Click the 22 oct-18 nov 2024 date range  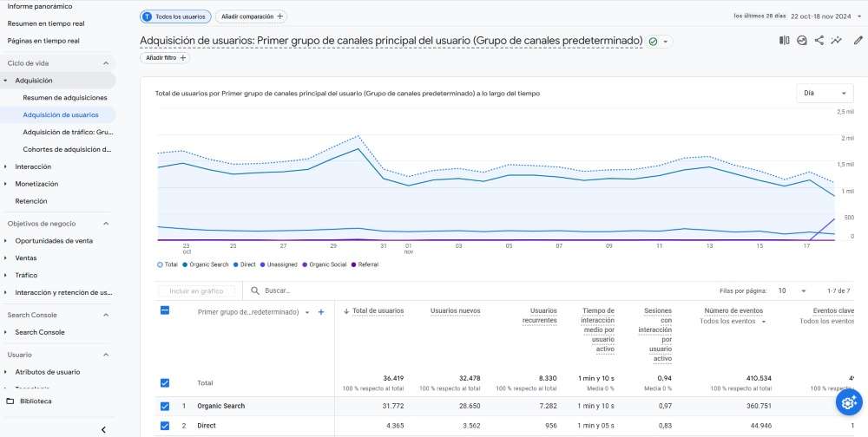pos(820,16)
